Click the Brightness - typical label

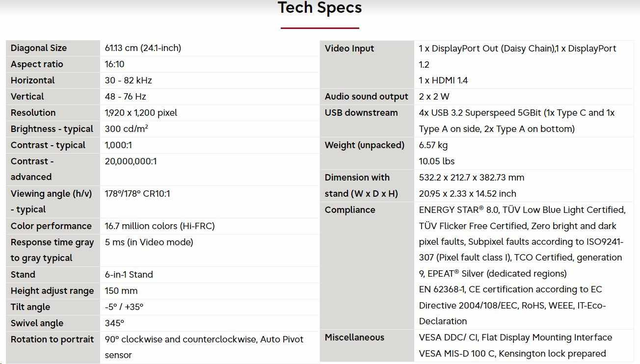point(52,129)
